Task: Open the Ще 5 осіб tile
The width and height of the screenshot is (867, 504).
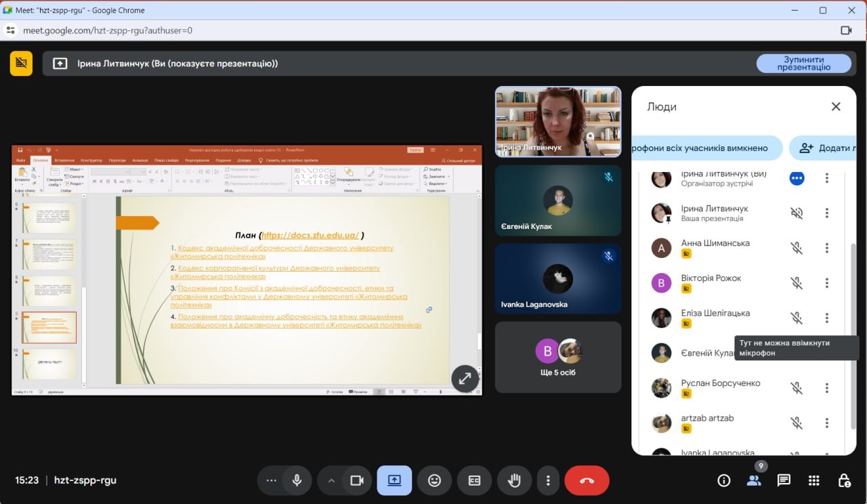Action: click(x=558, y=357)
